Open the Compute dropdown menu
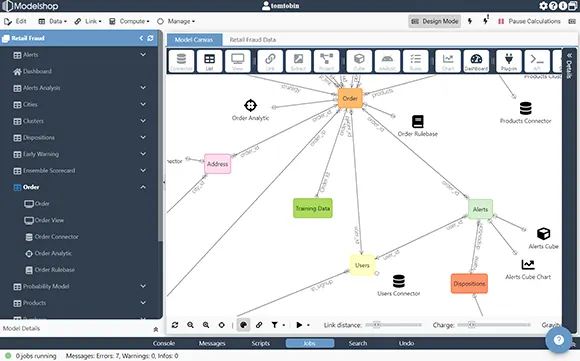Screen dimensions: 580x361 tap(129, 21)
